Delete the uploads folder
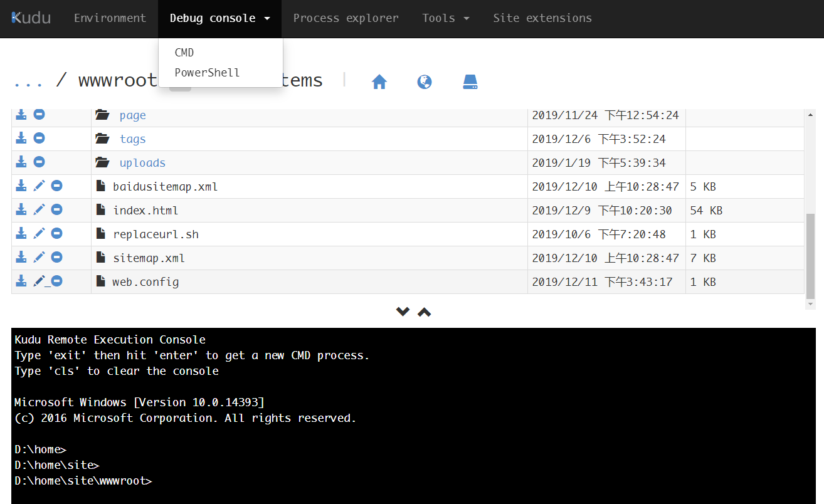The image size is (824, 504). (x=39, y=162)
